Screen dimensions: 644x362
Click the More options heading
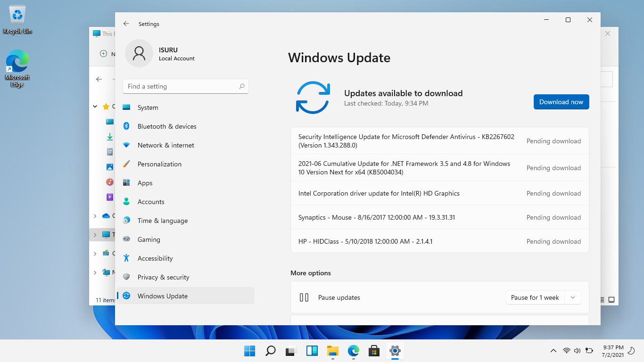tap(311, 273)
